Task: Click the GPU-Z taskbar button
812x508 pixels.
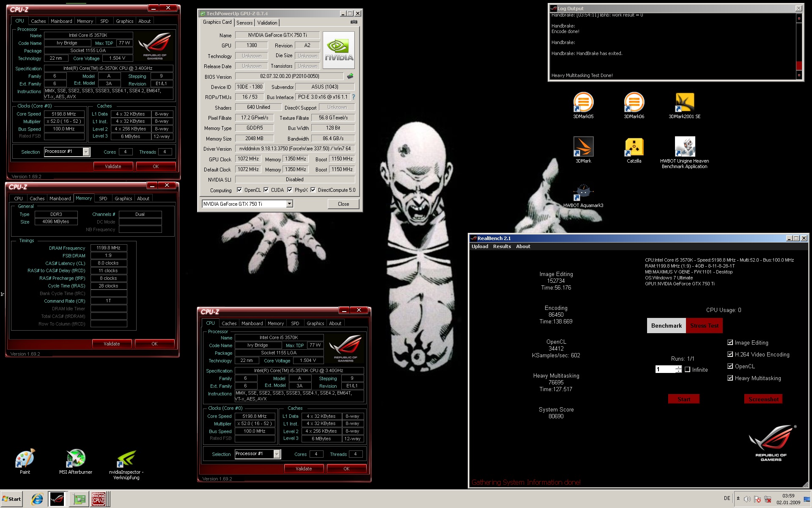Action: pos(79,499)
